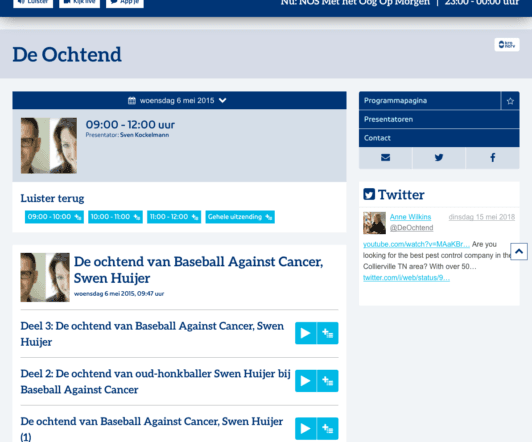The height and width of the screenshot is (442, 532).
Task: Click the scroll-to-top chevron button
Action: 519,251
